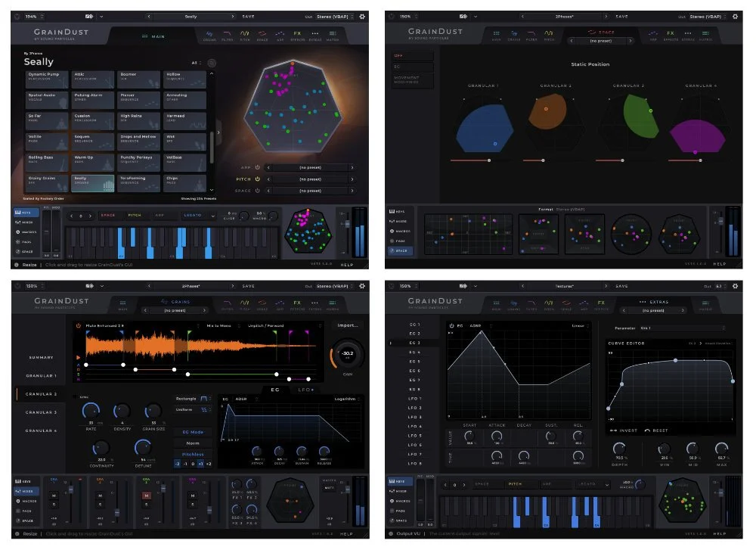The width and height of the screenshot is (756, 547).
Task: Open Rectangle window shape dropdown
Action: click(192, 399)
